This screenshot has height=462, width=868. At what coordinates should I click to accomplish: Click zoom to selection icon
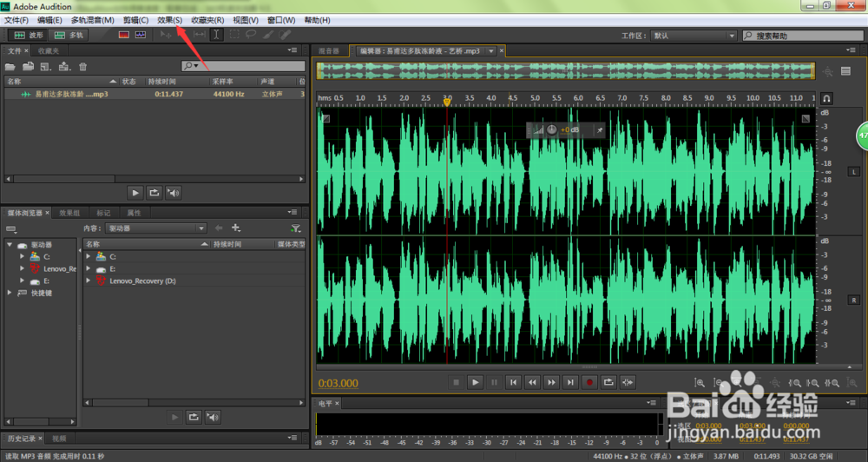tap(832, 383)
